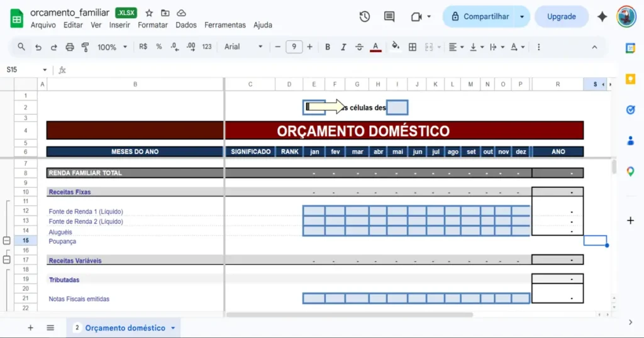Open the Google Sheets home icon

(16, 18)
